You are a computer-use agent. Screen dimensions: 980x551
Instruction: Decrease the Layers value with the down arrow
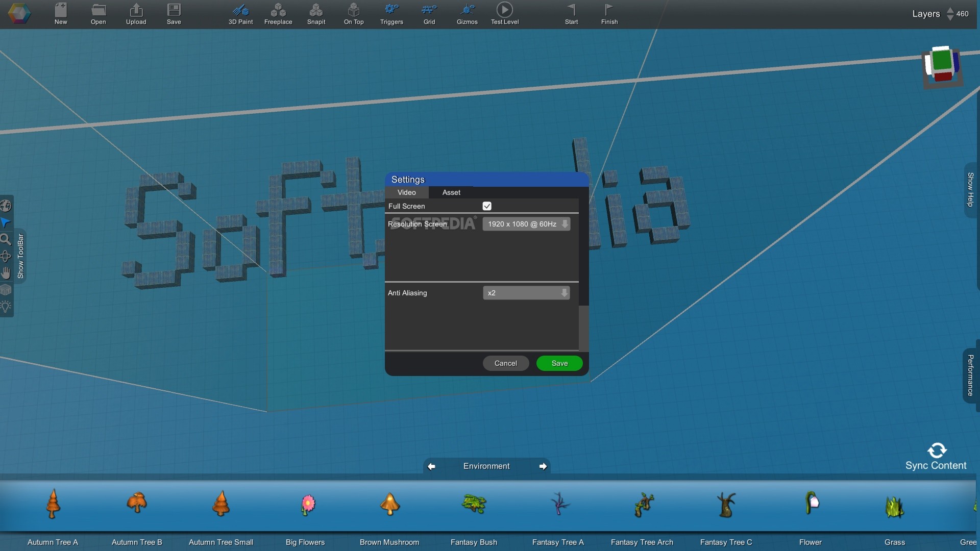(x=950, y=18)
